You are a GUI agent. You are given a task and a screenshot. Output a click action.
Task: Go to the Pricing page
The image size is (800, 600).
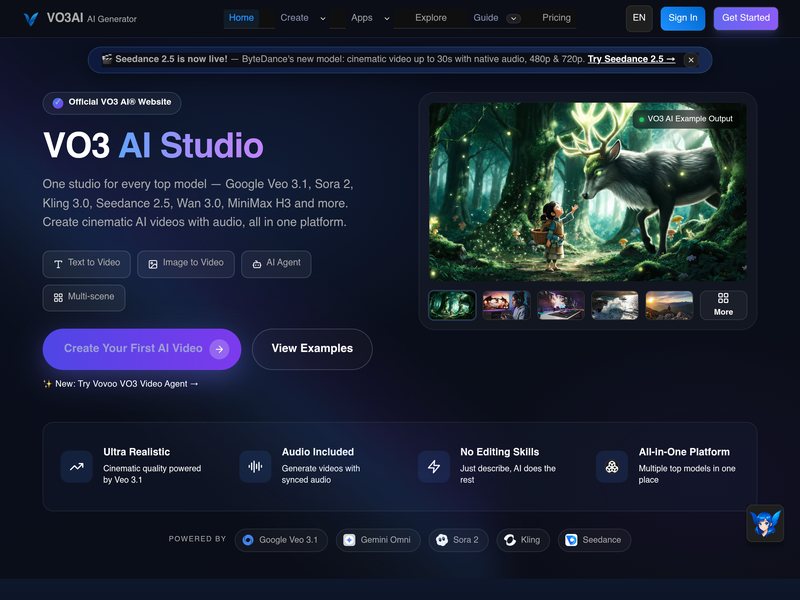pyautogui.click(x=556, y=18)
